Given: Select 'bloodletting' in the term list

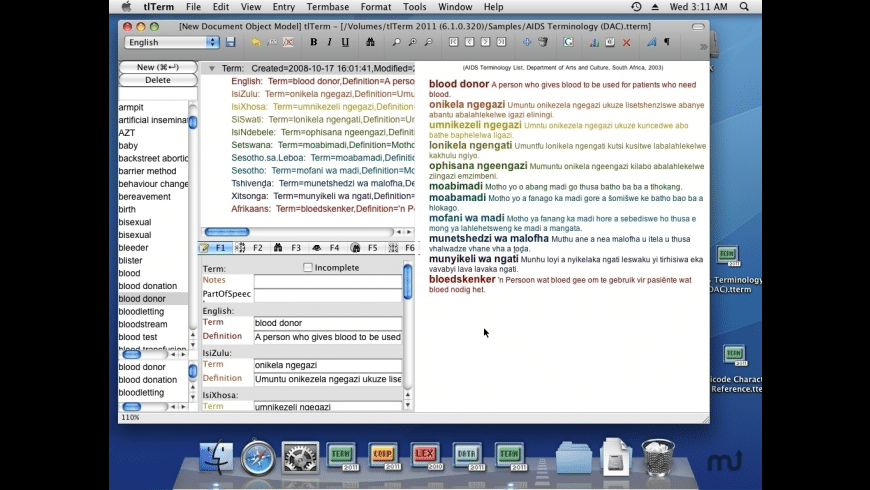Looking at the screenshot, I should click(x=141, y=312).
